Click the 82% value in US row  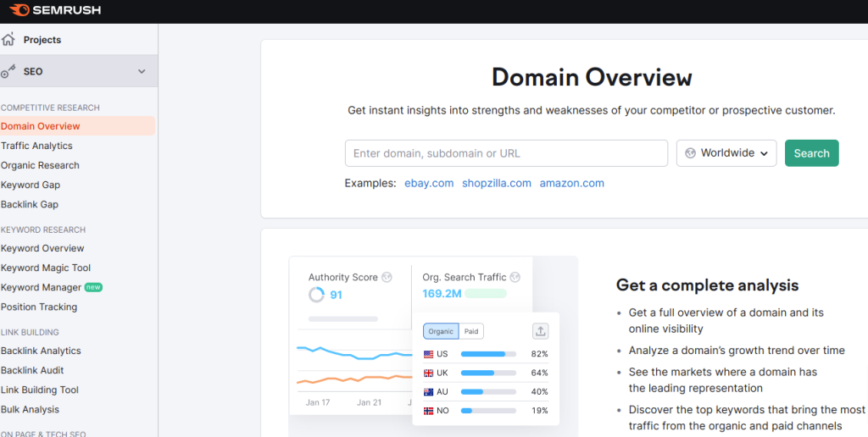539,354
